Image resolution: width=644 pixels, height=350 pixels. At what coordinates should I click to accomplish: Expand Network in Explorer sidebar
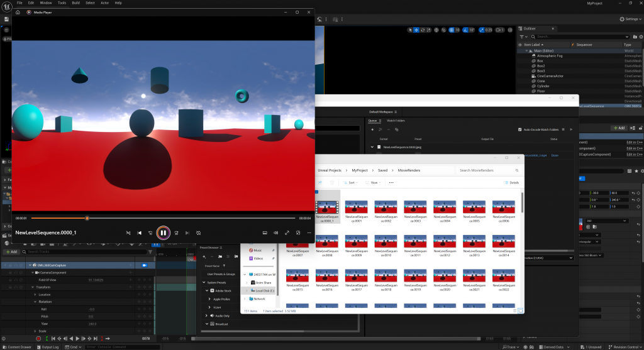[x=245, y=298]
